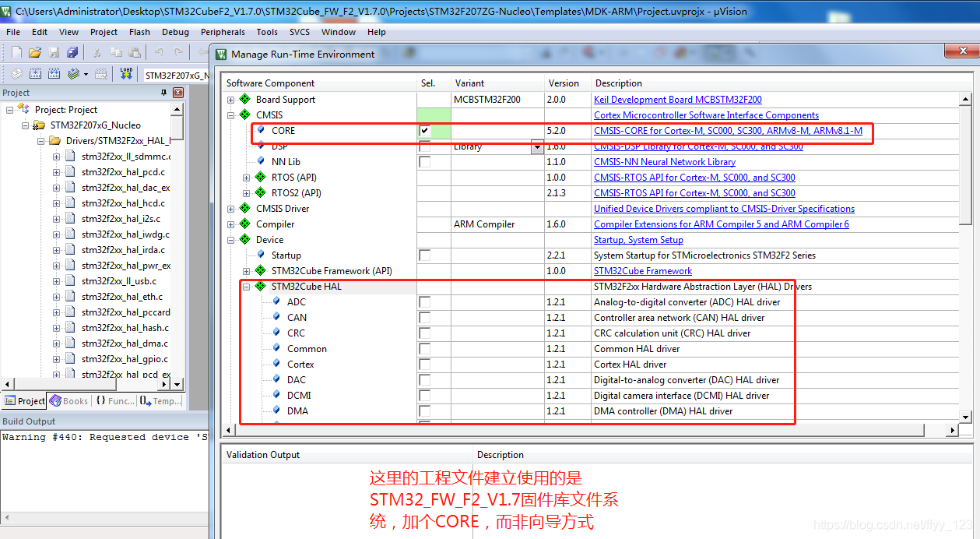Screen dimensions: 980x539
Task: Enable the Device Startup checkbox
Action: [424, 255]
